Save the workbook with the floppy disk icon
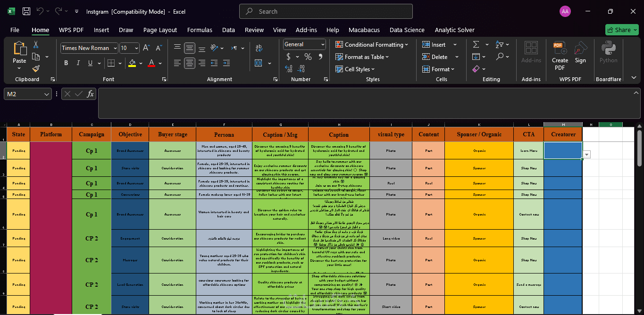 [x=26, y=11]
